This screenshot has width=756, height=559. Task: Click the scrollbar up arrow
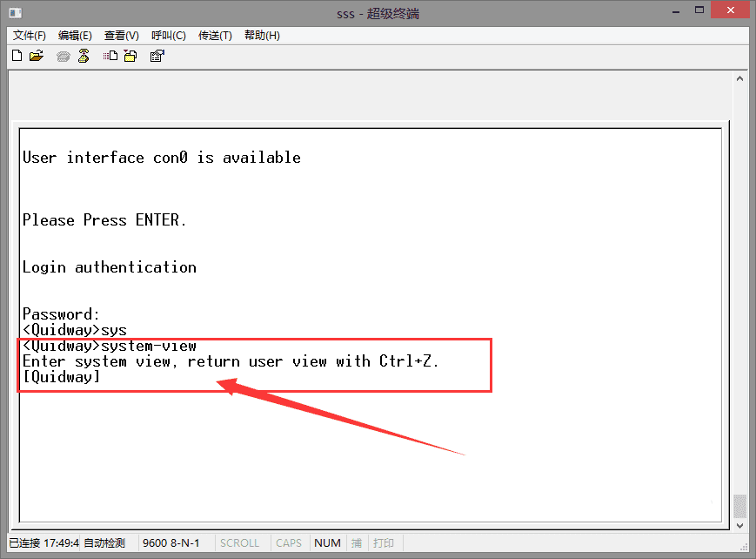pos(739,78)
